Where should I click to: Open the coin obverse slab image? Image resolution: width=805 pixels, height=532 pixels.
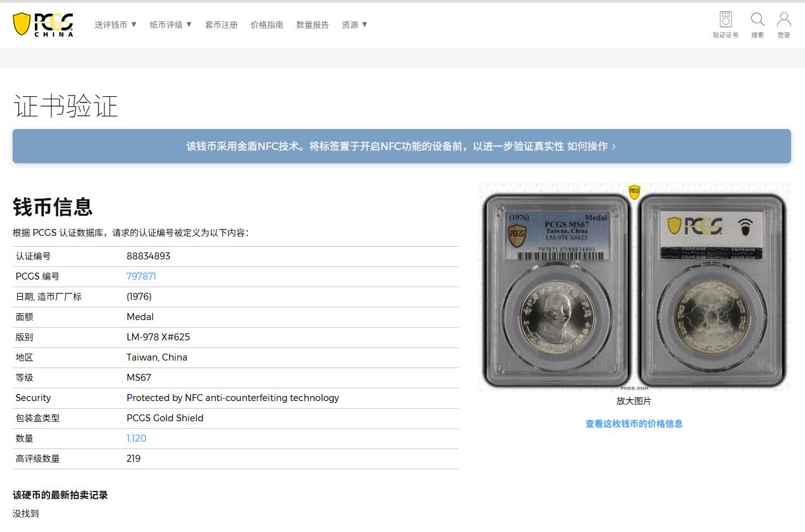(x=557, y=290)
